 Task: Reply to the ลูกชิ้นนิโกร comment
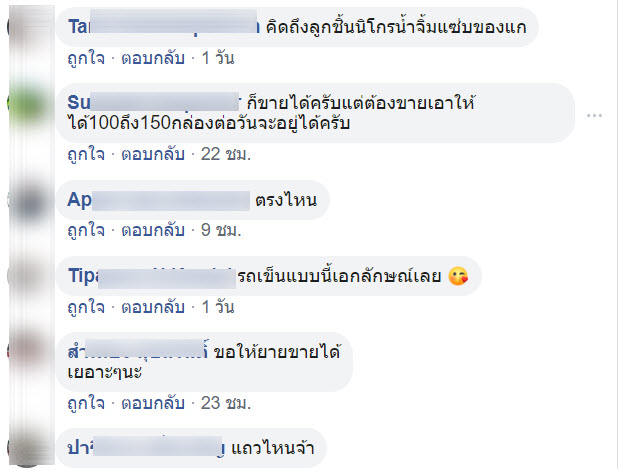click(153, 58)
